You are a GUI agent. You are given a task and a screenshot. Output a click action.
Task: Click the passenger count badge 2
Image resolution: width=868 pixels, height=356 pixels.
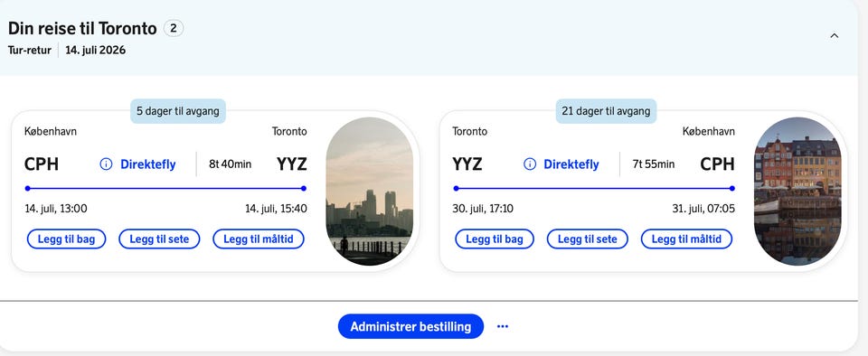pyautogui.click(x=174, y=28)
